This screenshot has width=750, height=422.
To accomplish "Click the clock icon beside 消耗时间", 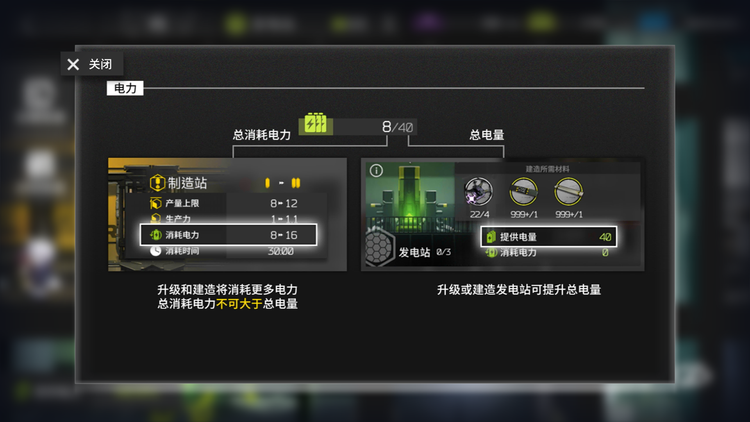I will point(155,251).
